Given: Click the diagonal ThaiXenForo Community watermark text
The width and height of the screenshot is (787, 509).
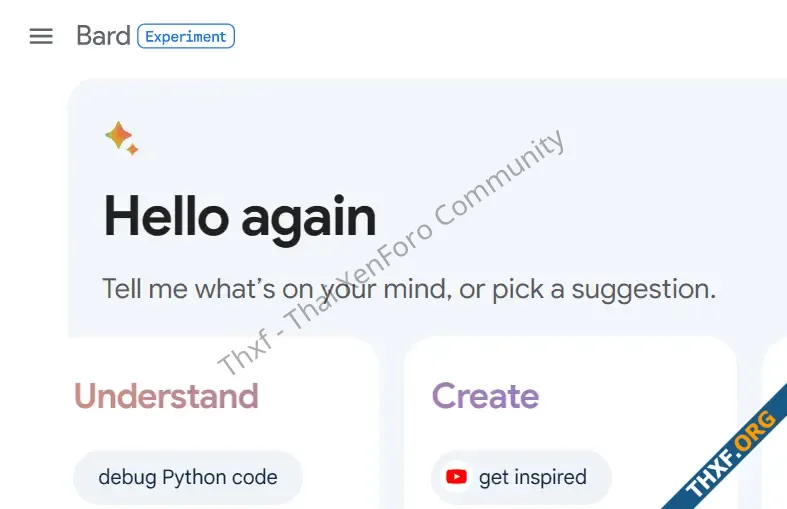Looking at the screenshot, I should [391, 252].
